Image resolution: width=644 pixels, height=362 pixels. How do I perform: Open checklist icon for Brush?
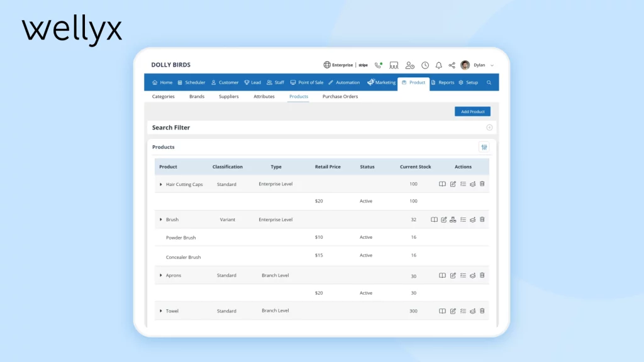coord(463,219)
